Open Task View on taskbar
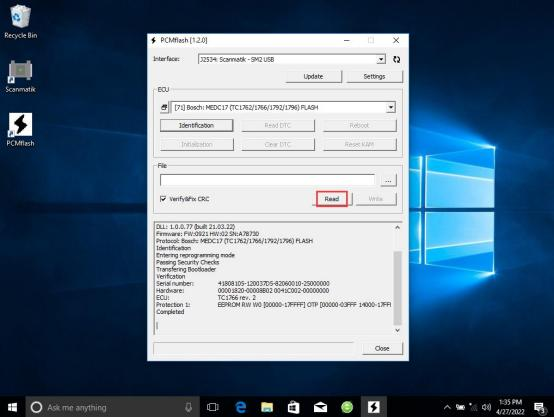The image size is (554, 417). (213, 407)
